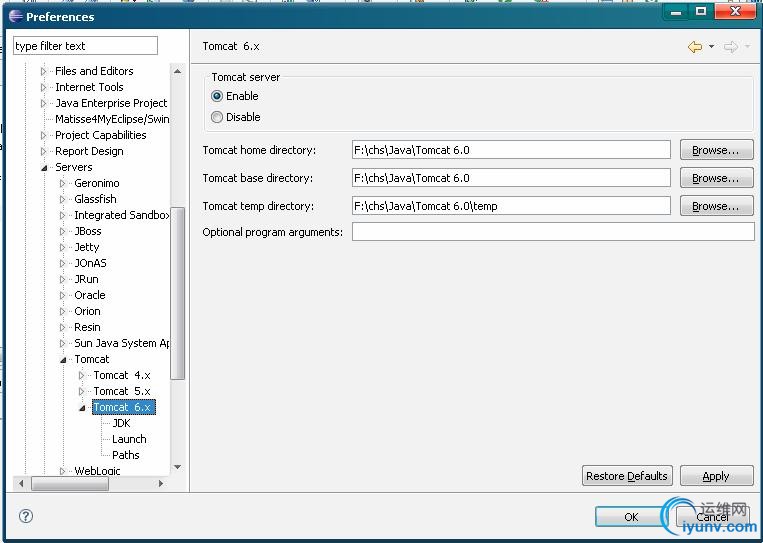Confirm with the OK button
The width and height of the screenshot is (763, 543).
(x=631, y=517)
